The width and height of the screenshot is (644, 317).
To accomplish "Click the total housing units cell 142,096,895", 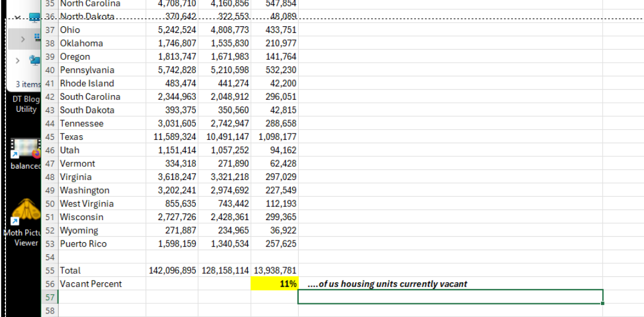I will [172, 270].
